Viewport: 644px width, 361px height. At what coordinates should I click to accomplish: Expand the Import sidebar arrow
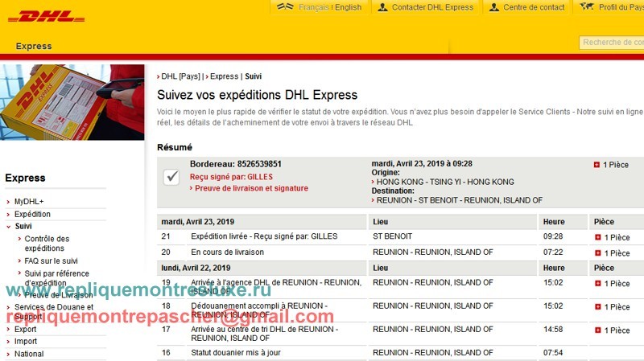pyautogui.click(x=8, y=342)
